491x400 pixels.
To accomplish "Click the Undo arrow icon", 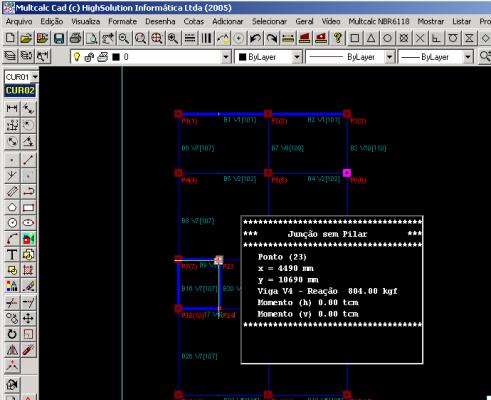I will click(x=255, y=38).
